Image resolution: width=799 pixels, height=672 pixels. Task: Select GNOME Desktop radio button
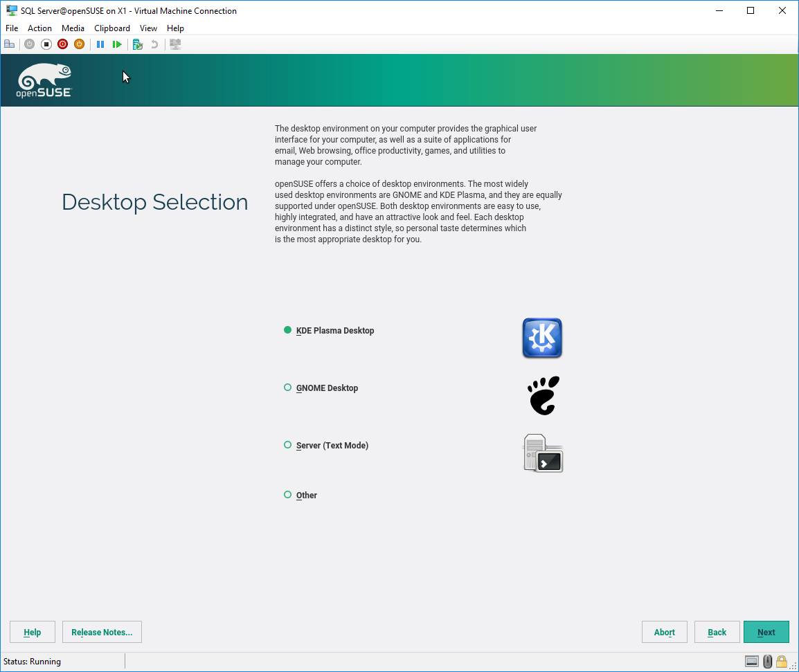click(x=287, y=388)
